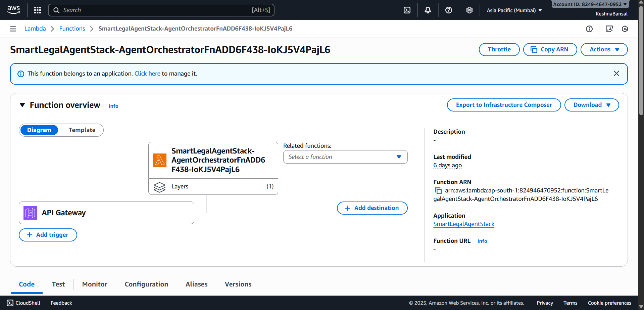Image resolution: width=644 pixels, height=310 pixels.
Task: Click the vertical page scrollbar
Action: 641,60
